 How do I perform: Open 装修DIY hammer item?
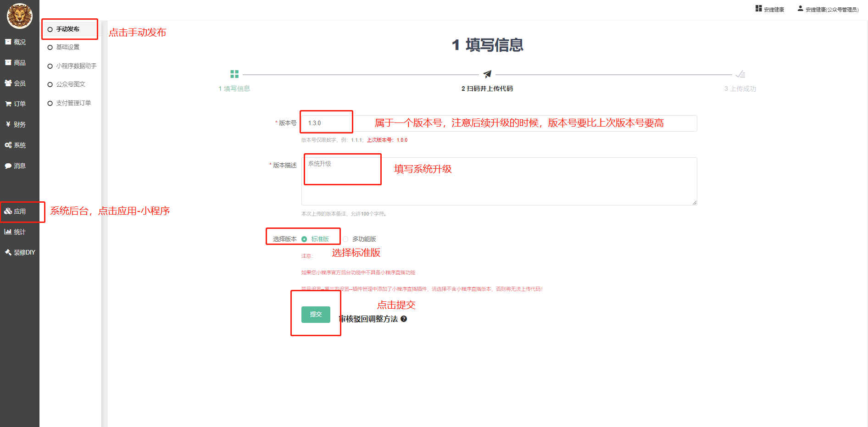tap(19, 253)
